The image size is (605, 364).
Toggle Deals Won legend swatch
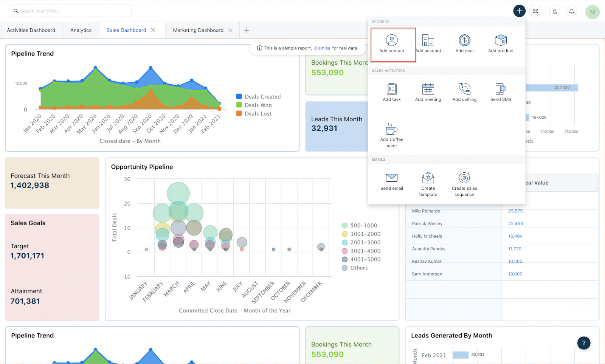point(239,105)
